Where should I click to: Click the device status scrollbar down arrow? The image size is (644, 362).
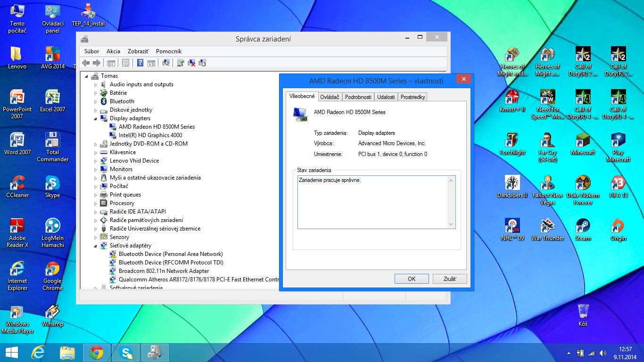[451, 224]
